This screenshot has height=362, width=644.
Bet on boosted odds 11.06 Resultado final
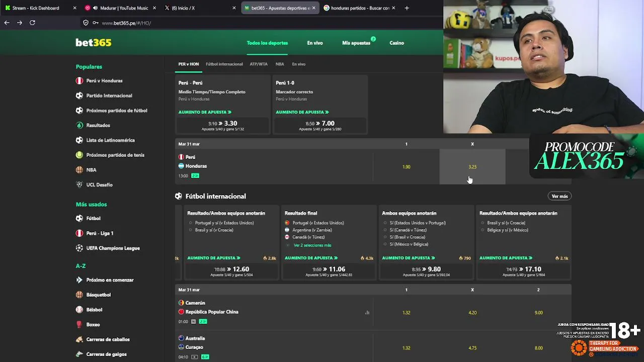point(330,271)
